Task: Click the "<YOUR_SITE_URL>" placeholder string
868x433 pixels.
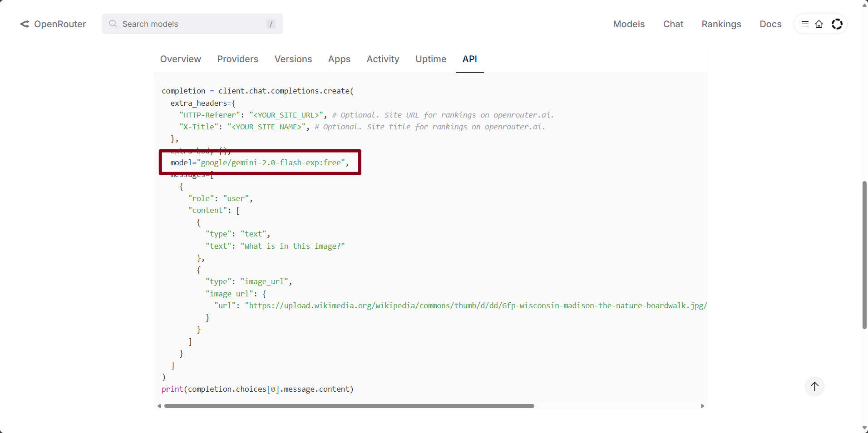Action: pos(286,115)
